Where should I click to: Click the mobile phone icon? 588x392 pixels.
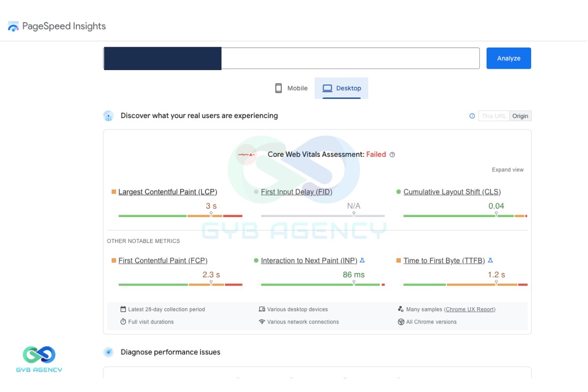(278, 88)
